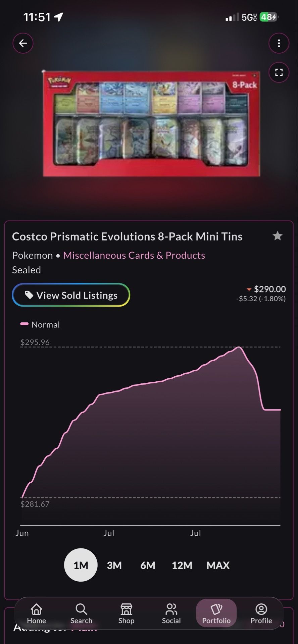Show the MAX price history
The height and width of the screenshot is (644, 298).
click(218, 565)
